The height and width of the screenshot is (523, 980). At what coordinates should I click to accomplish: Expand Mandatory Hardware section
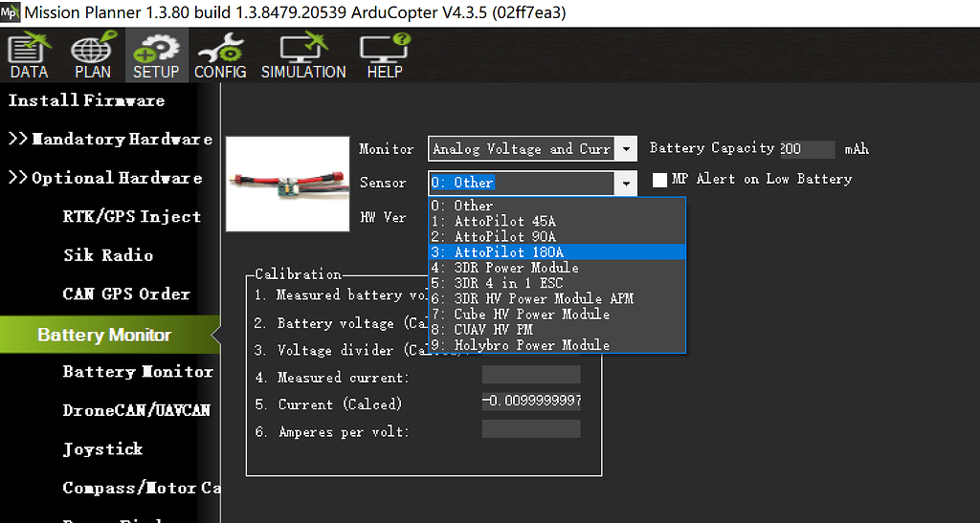click(x=110, y=140)
